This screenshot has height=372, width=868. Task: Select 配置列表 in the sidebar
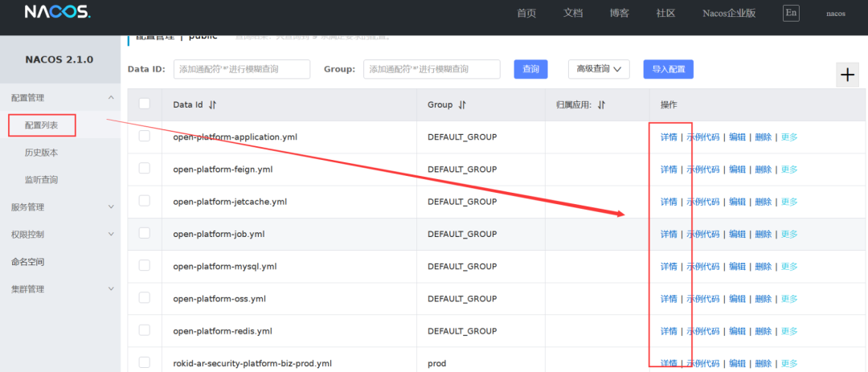(x=42, y=125)
